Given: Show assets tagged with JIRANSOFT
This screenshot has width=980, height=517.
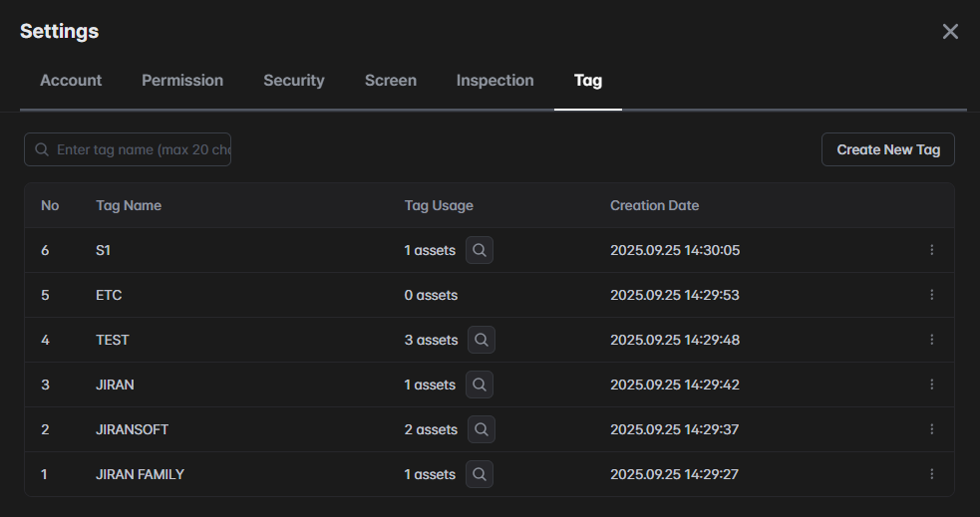Looking at the screenshot, I should [x=482, y=429].
